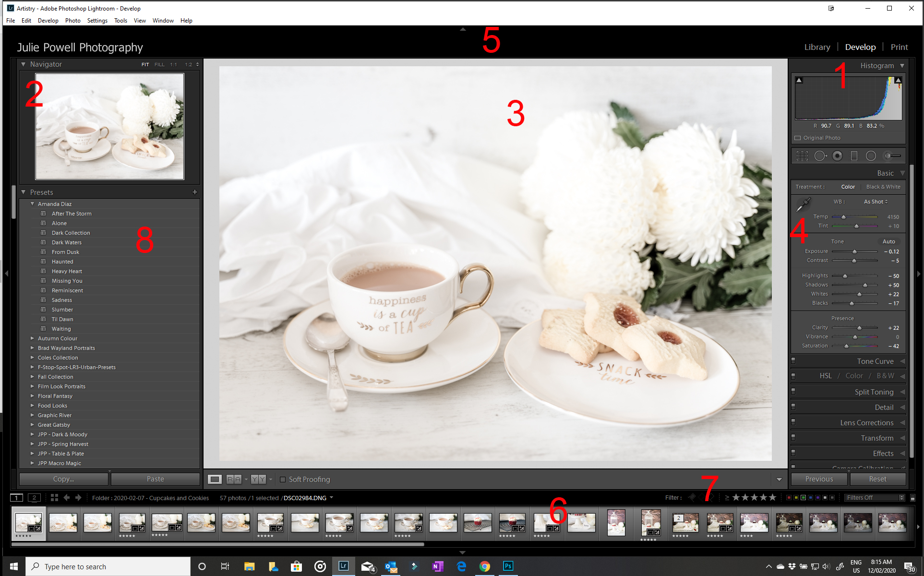Click the Copy... button
Screen dimensions: 924x576
(x=63, y=479)
